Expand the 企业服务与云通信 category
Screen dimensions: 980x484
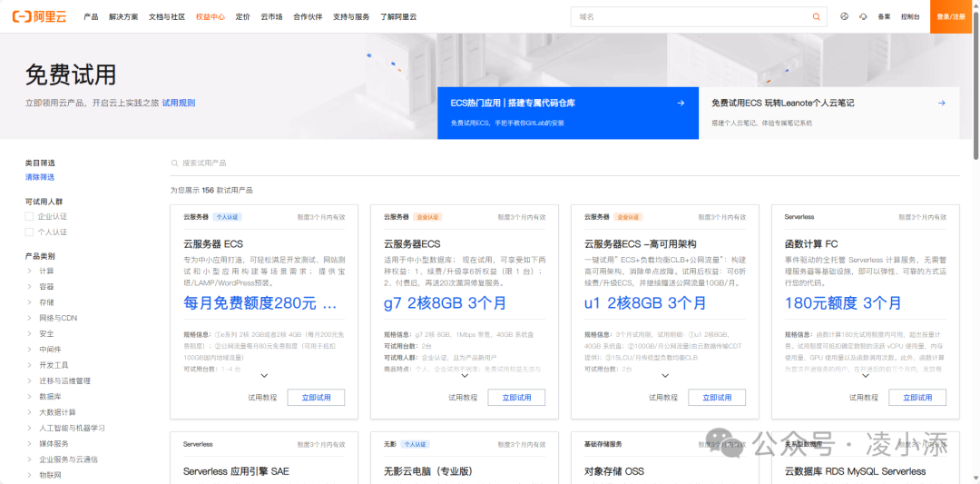29,459
